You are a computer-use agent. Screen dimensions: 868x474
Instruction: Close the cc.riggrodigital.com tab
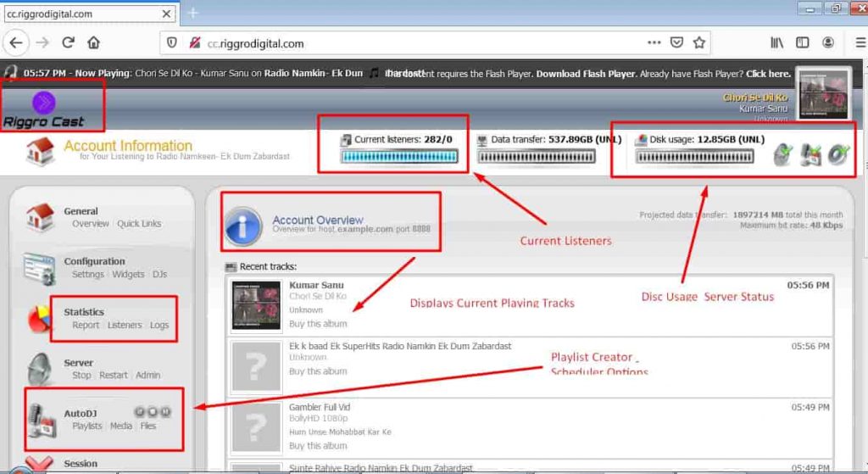tap(166, 14)
